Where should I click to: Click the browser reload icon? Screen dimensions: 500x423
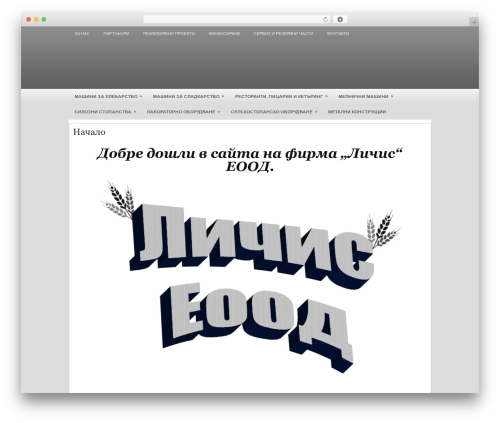coord(325,20)
